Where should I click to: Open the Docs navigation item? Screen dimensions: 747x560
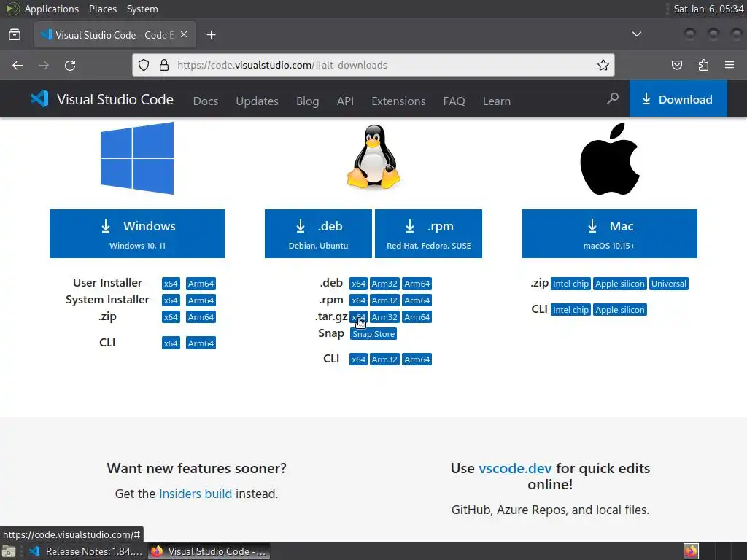tap(205, 101)
